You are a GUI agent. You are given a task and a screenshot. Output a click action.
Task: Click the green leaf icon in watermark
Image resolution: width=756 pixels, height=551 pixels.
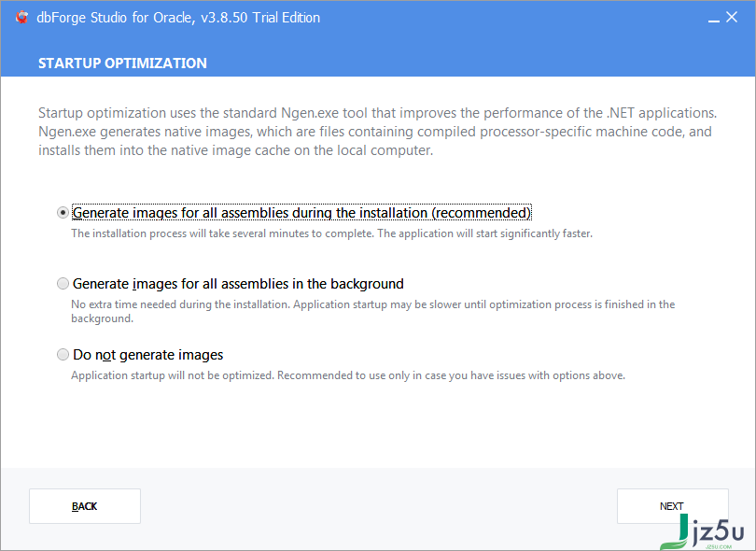point(675,534)
